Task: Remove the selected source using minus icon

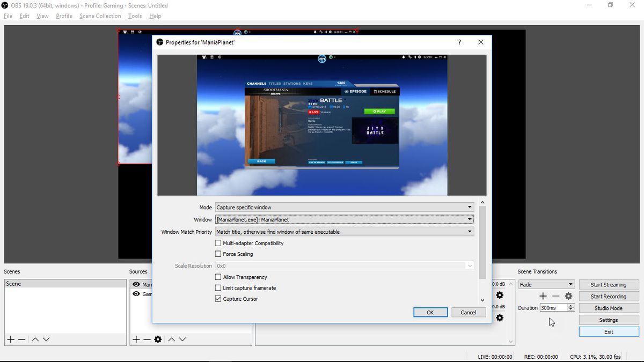Action: click(147, 339)
